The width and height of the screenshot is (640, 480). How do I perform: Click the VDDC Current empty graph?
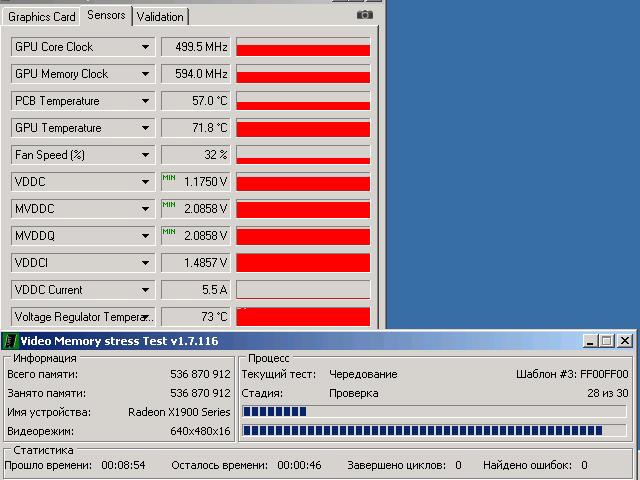(303, 289)
